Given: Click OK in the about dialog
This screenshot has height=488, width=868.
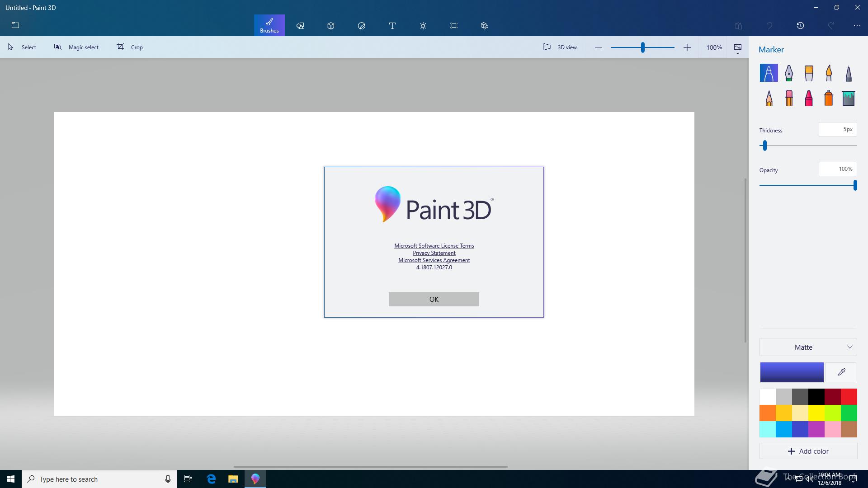Looking at the screenshot, I should pyautogui.click(x=434, y=299).
